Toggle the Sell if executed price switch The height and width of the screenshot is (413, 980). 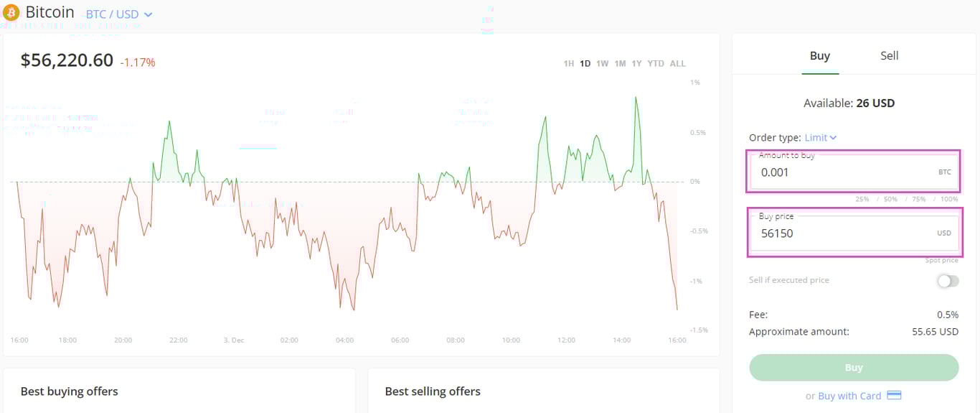coord(947,281)
